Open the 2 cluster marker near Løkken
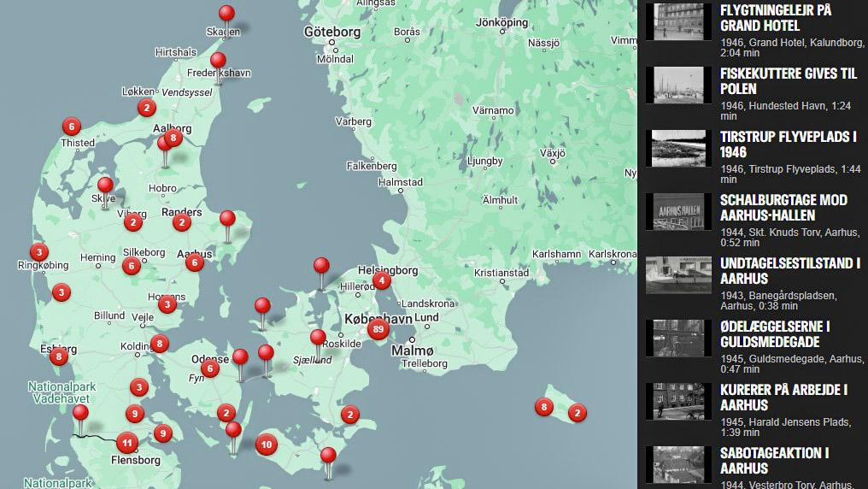The height and width of the screenshot is (489, 868). [x=147, y=108]
